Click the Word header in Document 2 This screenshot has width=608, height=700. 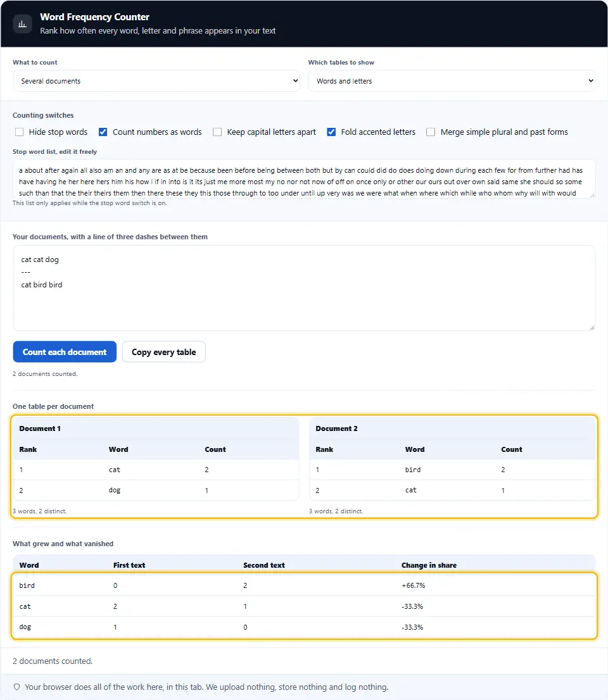(415, 449)
